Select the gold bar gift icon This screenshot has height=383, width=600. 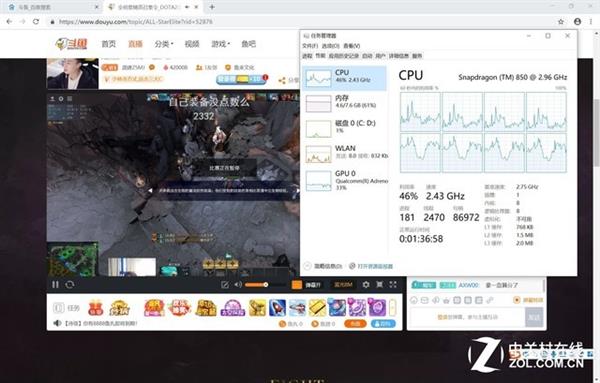(317, 308)
